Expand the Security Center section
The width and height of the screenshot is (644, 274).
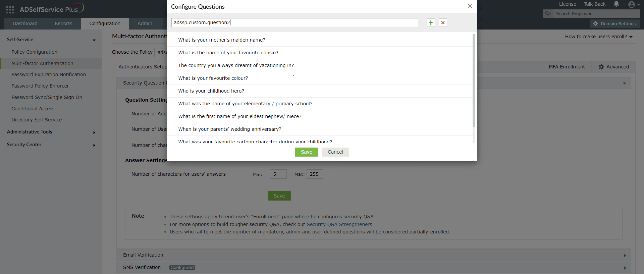coord(94,145)
